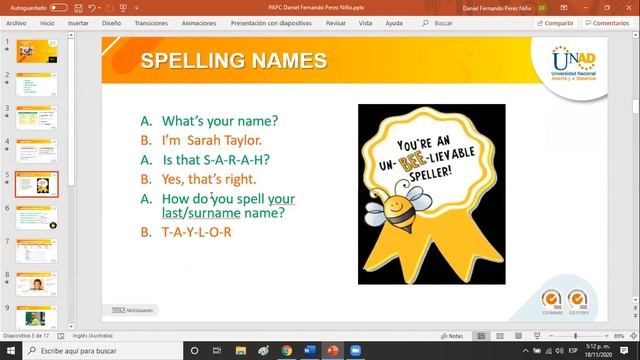Select the bee speller ribbon image
Image resolution: width=640 pixels, height=360 pixels.
tap(432, 194)
